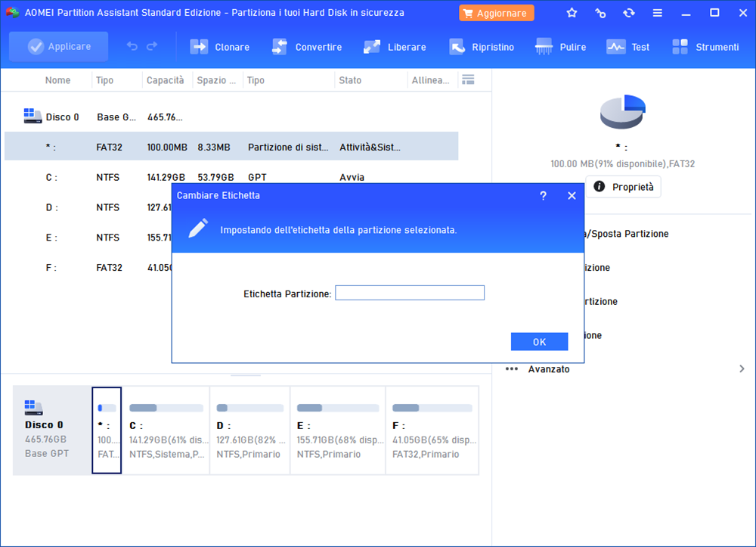The height and width of the screenshot is (547, 756).
Task: Click the Capacità column header
Action: pos(166,80)
